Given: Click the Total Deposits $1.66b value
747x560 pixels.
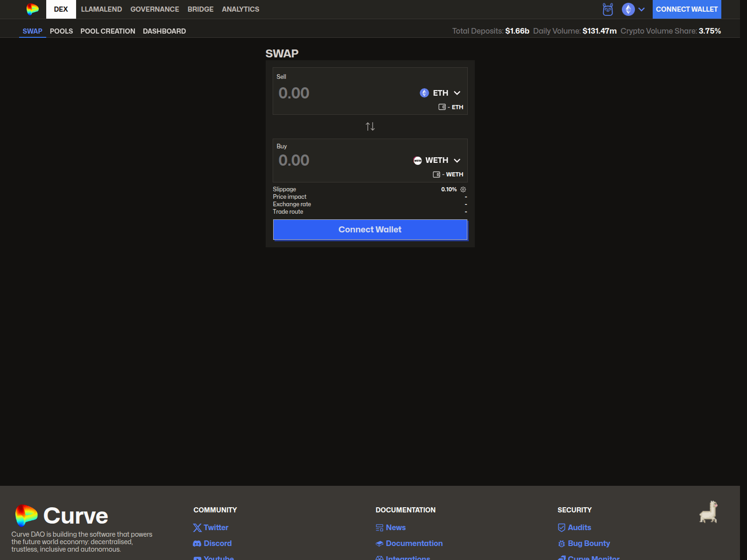Looking at the screenshot, I should 517,31.
